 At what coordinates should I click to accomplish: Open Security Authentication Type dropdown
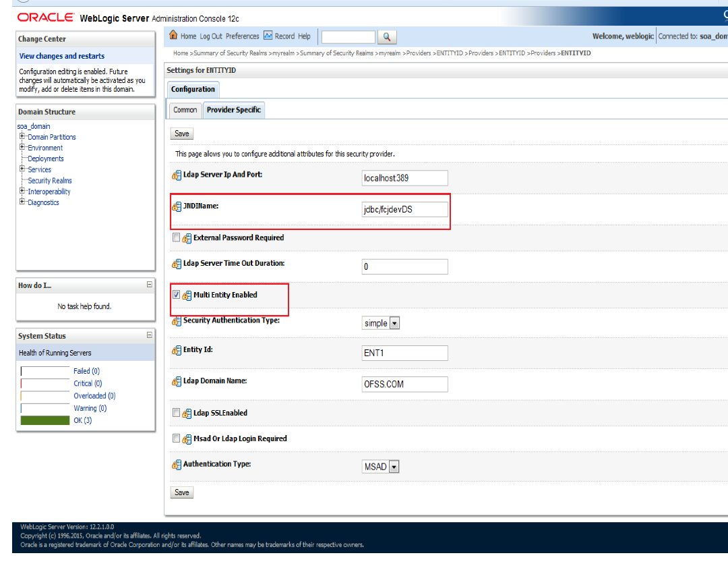click(381, 323)
